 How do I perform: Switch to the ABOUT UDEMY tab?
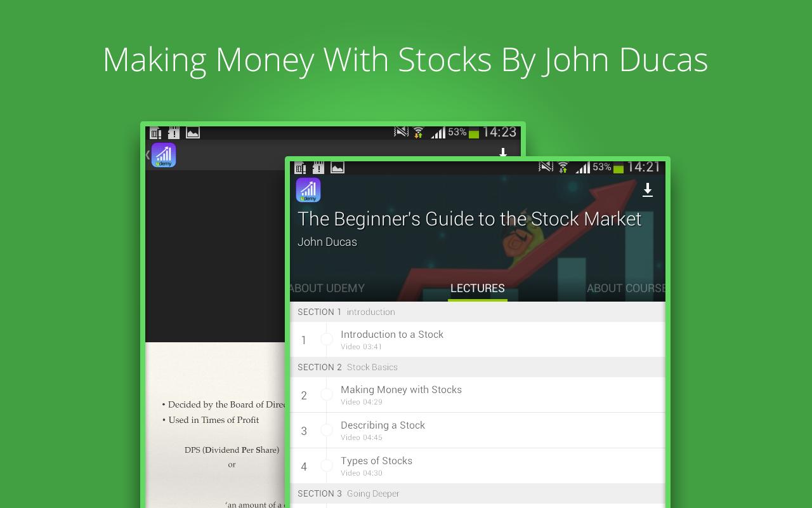(326, 288)
